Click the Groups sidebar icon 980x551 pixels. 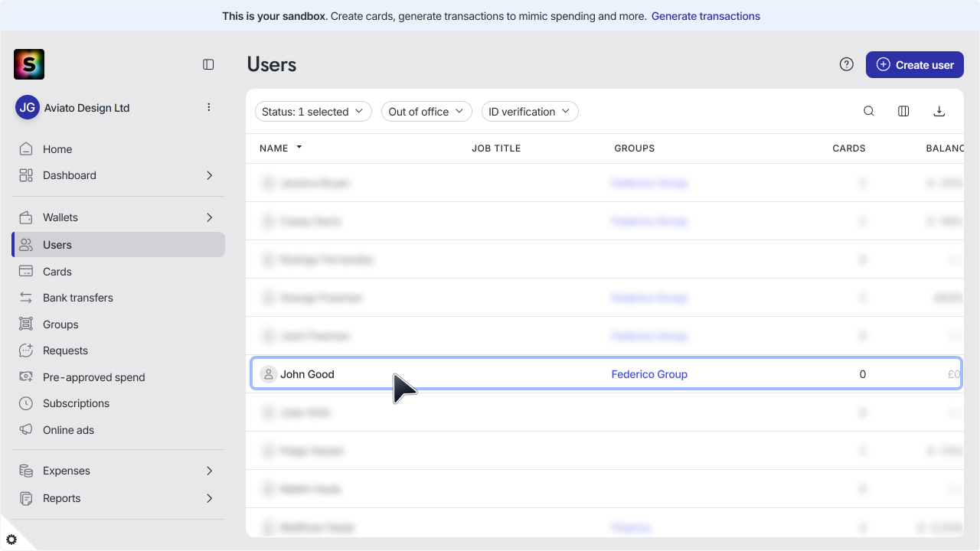point(26,324)
